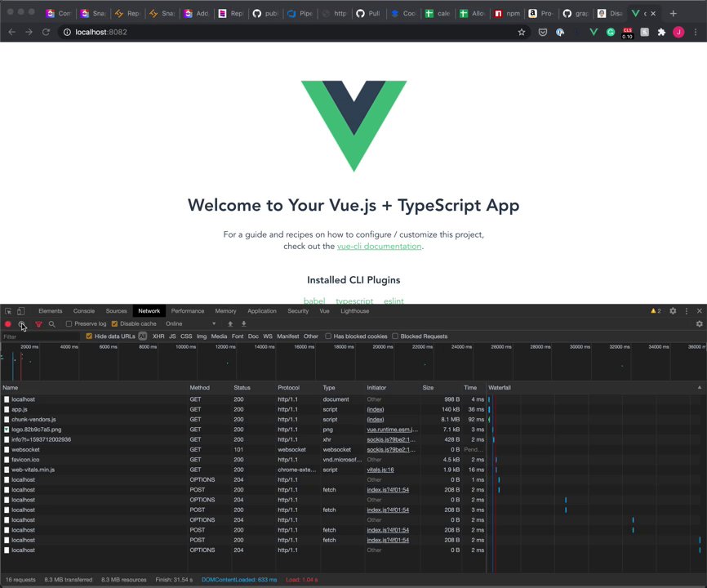This screenshot has width=707, height=588.
Task: Open the Performance tab
Action: [188, 311]
